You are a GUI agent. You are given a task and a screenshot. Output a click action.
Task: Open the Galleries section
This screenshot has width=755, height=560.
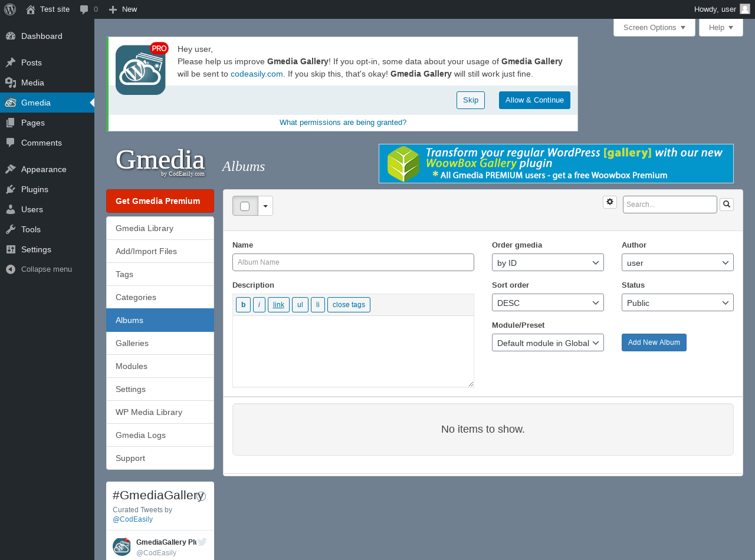[160, 343]
